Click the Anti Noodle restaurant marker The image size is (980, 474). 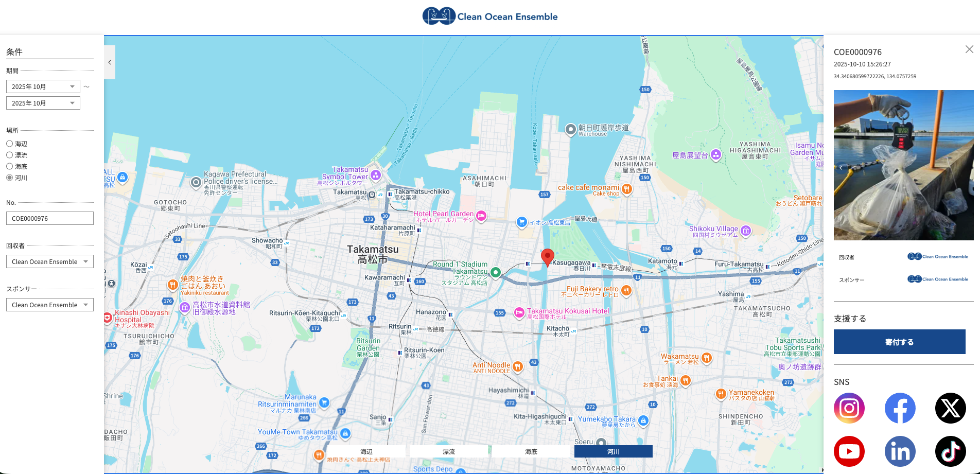click(x=518, y=366)
